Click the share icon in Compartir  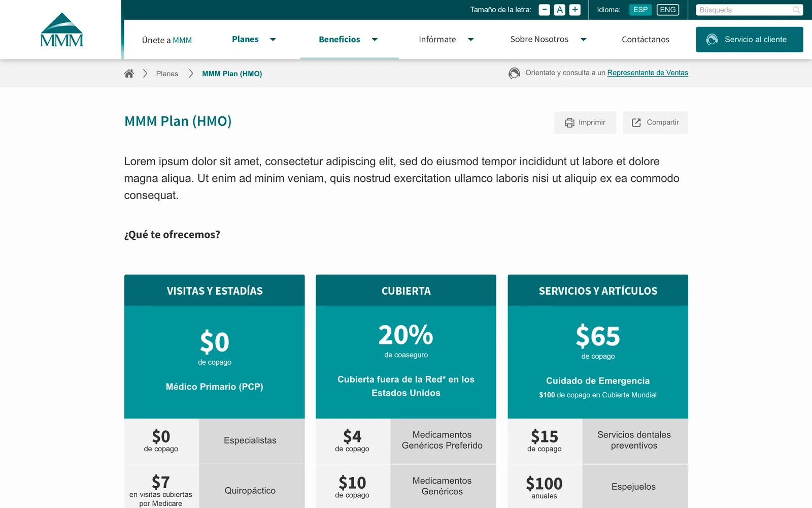pyautogui.click(x=636, y=123)
